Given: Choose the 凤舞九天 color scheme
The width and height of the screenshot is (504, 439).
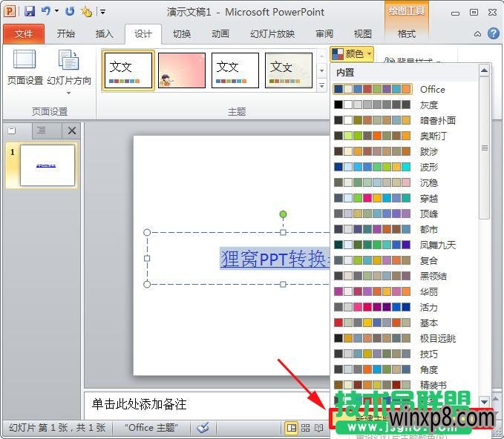Looking at the screenshot, I should [404, 245].
